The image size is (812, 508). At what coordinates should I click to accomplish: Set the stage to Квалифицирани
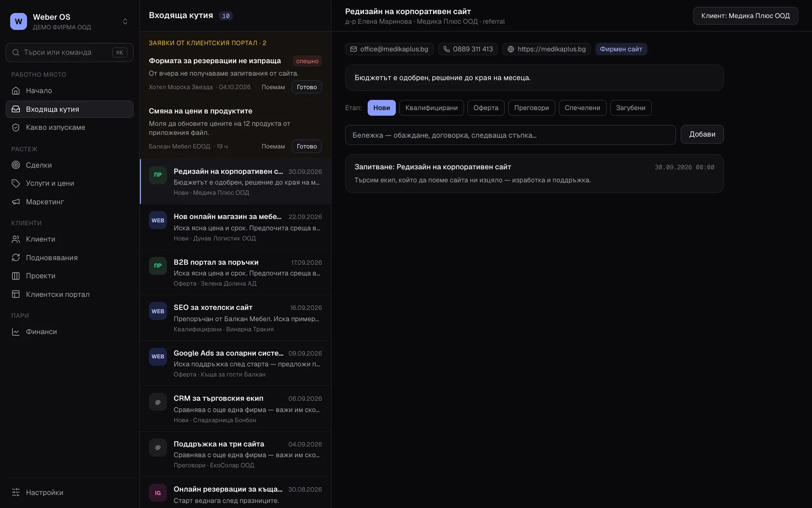[x=431, y=108]
